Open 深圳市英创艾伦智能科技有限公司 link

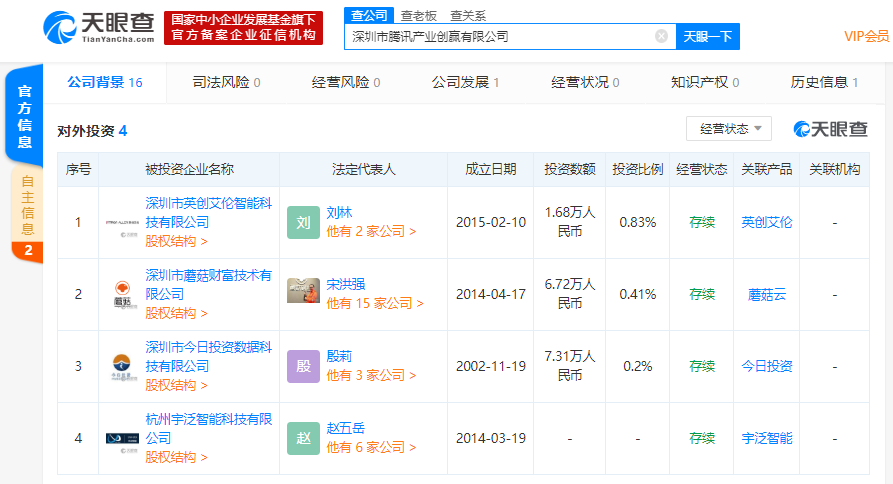(208, 212)
